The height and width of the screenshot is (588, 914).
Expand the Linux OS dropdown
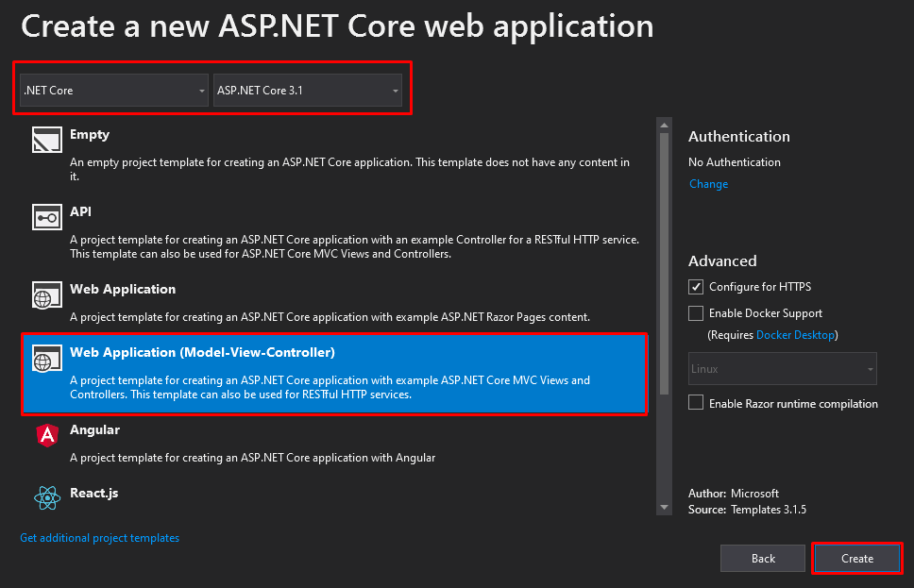pyautogui.click(x=782, y=369)
